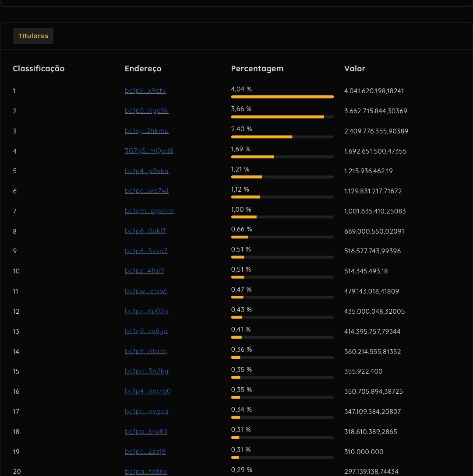This screenshot has height=476, width=473.
Task: Select the 0,43 % percentage text
Action: coord(241,310)
